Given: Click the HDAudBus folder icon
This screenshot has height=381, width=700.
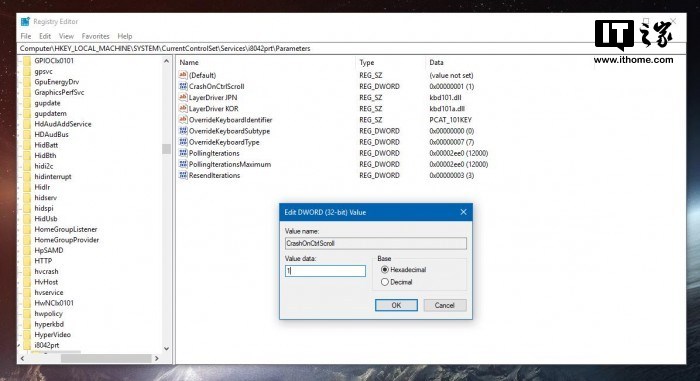Looking at the screenshot, I should pos(27,134).
